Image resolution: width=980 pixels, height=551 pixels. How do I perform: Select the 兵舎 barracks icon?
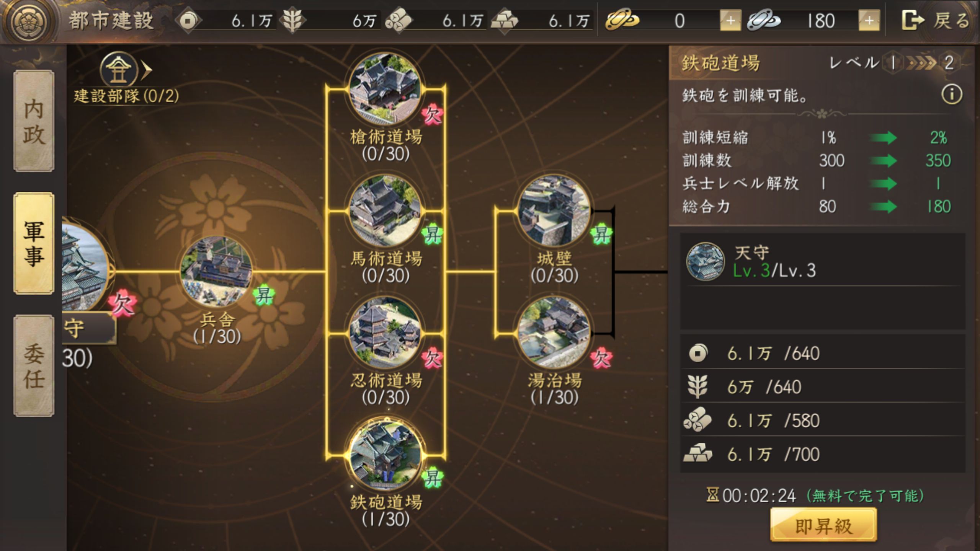pos(217,272)
